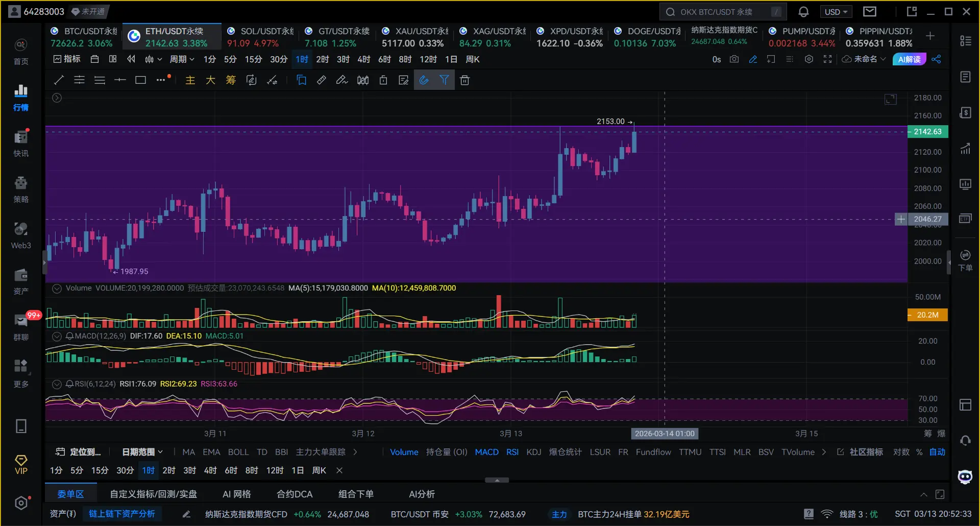Open the USD currency dropdown

836,12
